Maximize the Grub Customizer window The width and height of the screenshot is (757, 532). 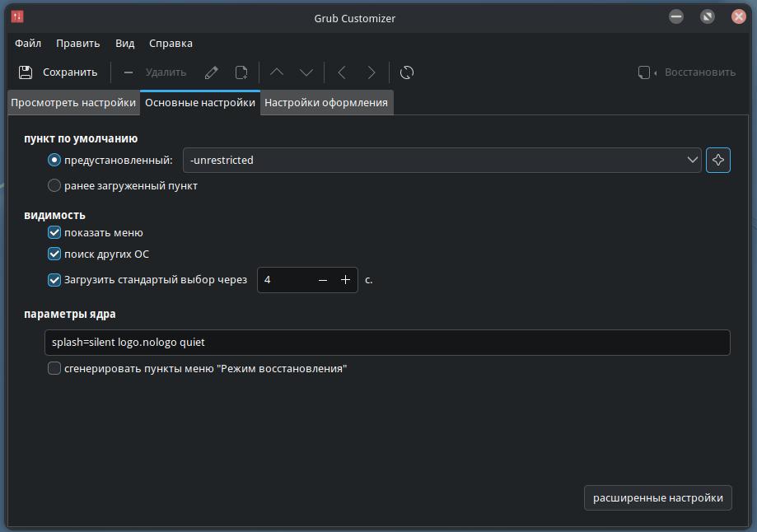click(708, 17)
